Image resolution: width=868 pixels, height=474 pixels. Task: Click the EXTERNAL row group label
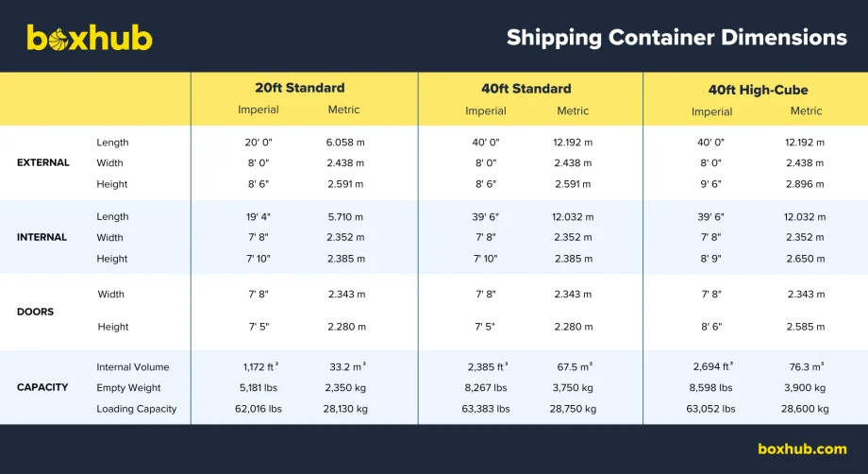pyautogui.click(x=43, y=162)
